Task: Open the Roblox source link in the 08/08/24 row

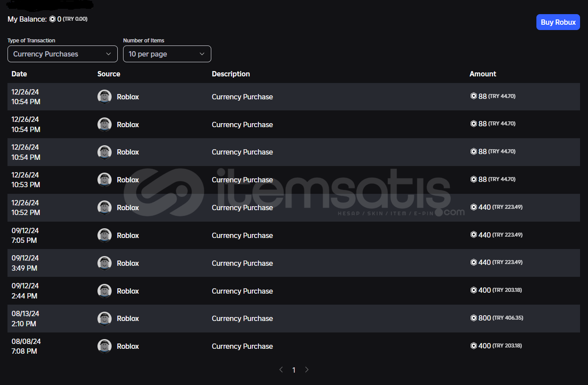Action: pos(128,346)
